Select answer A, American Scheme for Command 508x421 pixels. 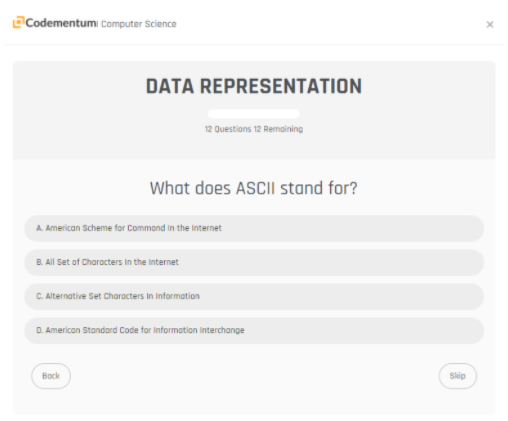point(254,228)
